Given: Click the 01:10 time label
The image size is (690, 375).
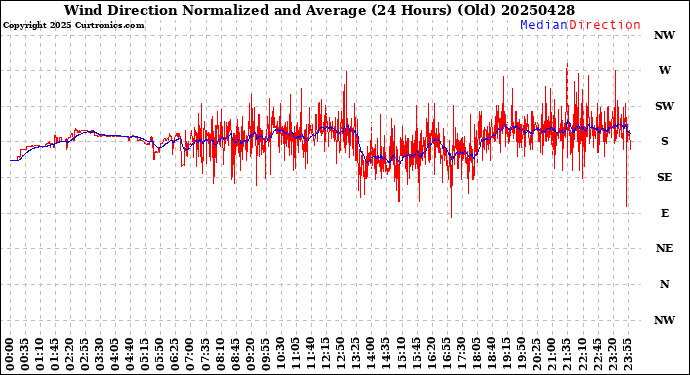Looking at the screenshot, I should [x=40, y=354].
